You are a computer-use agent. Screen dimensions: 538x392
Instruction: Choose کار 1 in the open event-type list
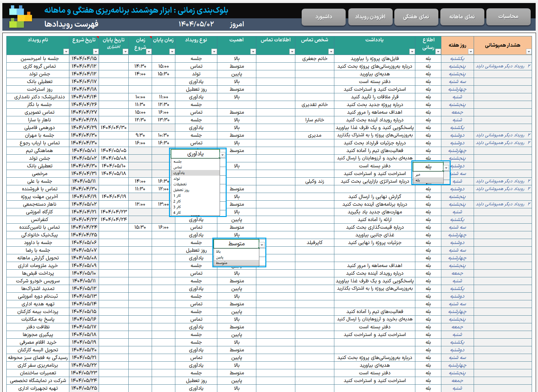click(x=195, y=196)
